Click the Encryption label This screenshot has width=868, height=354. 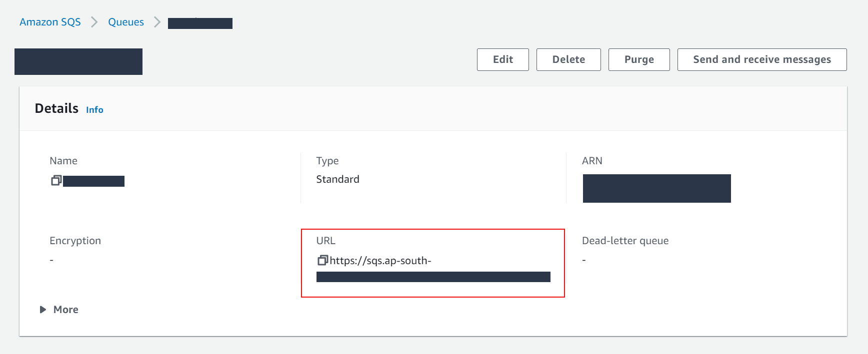click(75, 241)
